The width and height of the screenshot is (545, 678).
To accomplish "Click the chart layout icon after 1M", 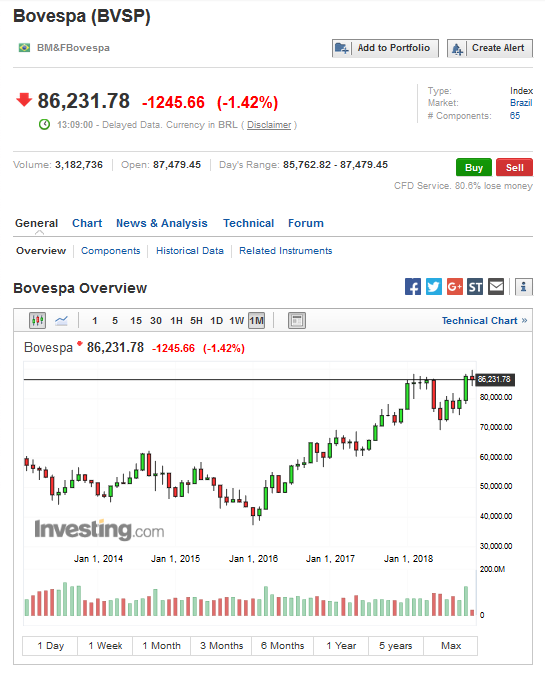I will click(x=297, y=320).
